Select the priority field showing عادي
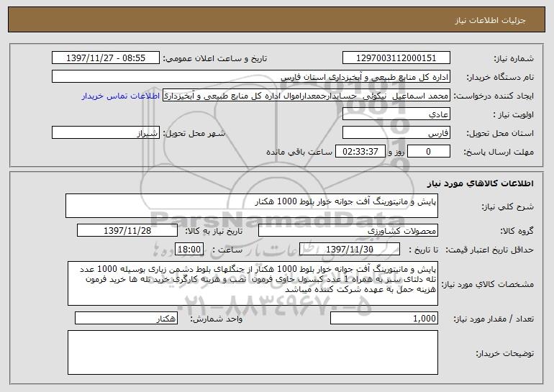The image size is (554, 392). 396,114
